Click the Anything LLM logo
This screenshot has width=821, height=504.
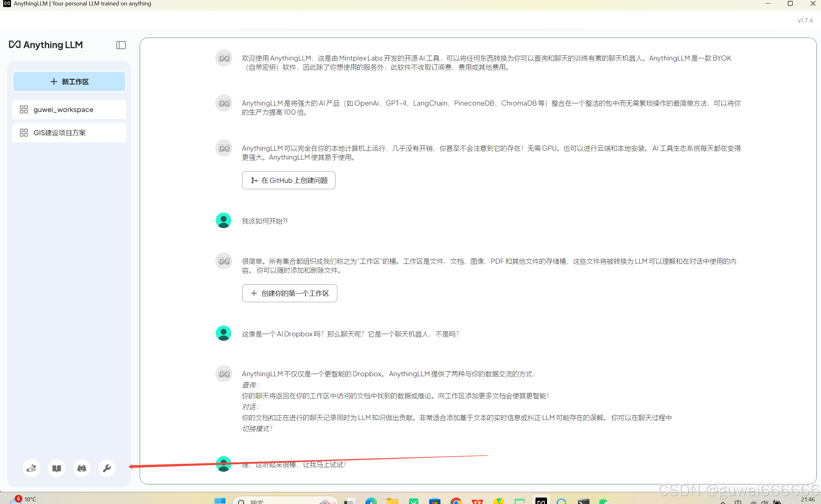[46, 45]
